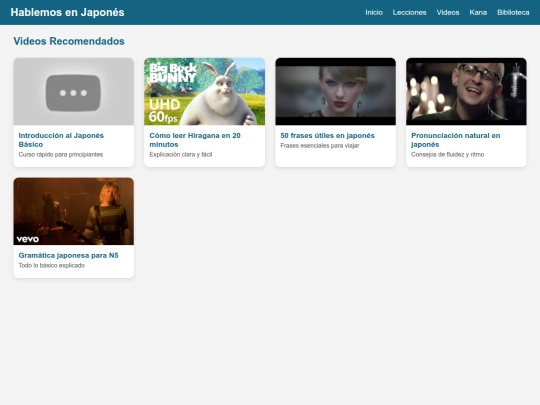Go to Lecciones in the navigation bar
Screen dimensions: 540x405
click(x=409, y=12)
